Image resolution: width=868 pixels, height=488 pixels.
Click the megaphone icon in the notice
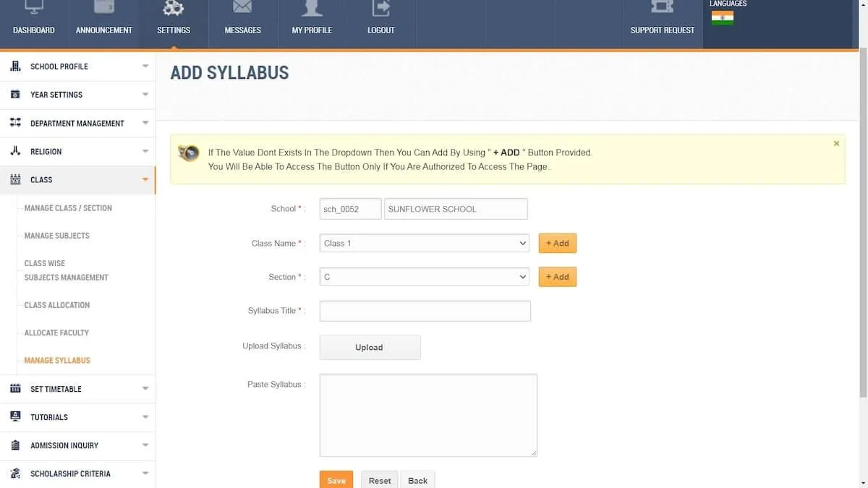coord(189,153)
